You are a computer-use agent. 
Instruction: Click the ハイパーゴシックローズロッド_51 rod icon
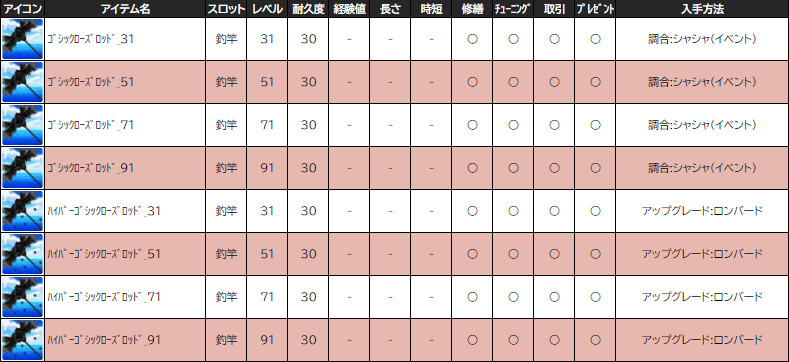click(x=22, y=254)
